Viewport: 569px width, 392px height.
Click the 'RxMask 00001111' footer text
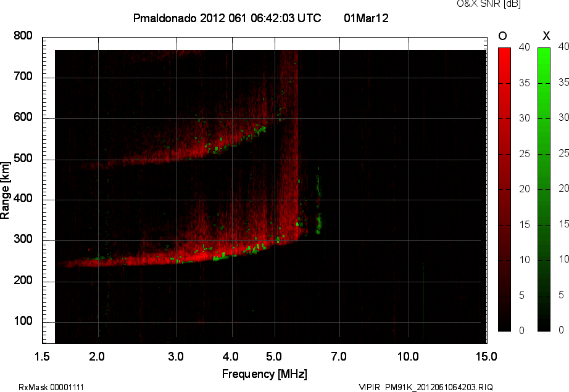pyautogui.click(x=51, y=387)
